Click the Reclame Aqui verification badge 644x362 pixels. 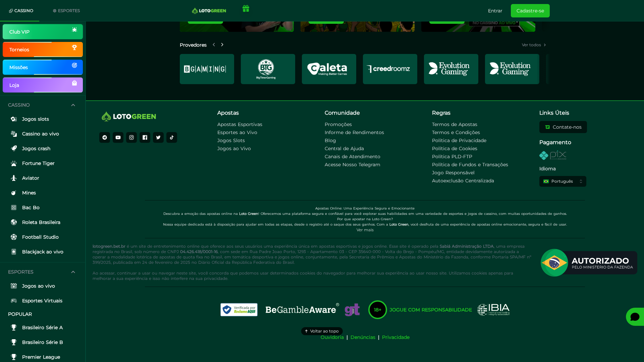point(239,310)
